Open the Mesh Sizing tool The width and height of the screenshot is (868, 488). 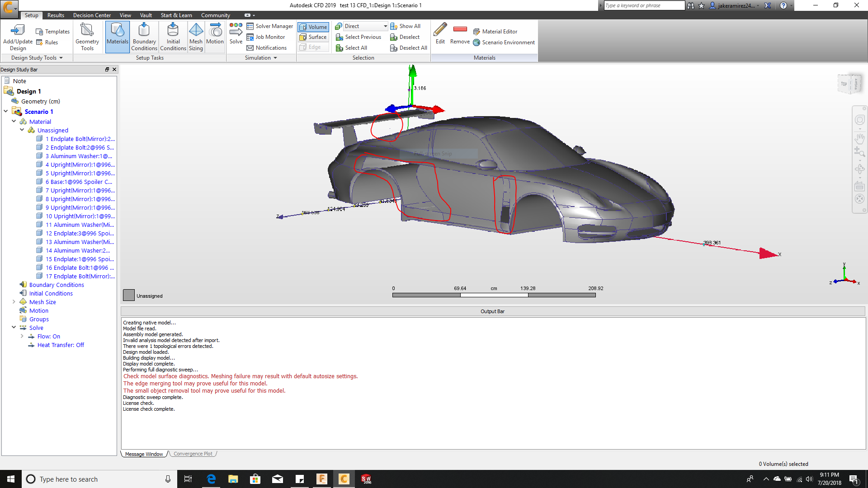196,36
